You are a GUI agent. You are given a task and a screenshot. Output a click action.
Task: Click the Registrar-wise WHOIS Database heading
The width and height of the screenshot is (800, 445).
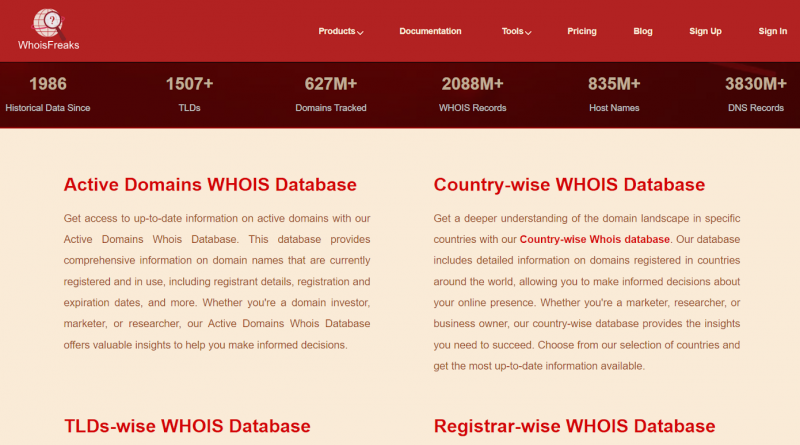click(574, 426)
